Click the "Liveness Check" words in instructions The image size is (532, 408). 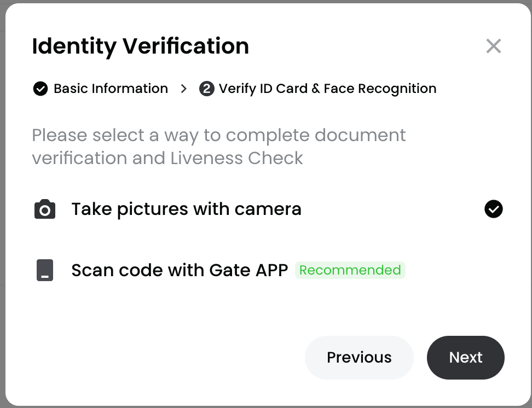tap(236, 158)
